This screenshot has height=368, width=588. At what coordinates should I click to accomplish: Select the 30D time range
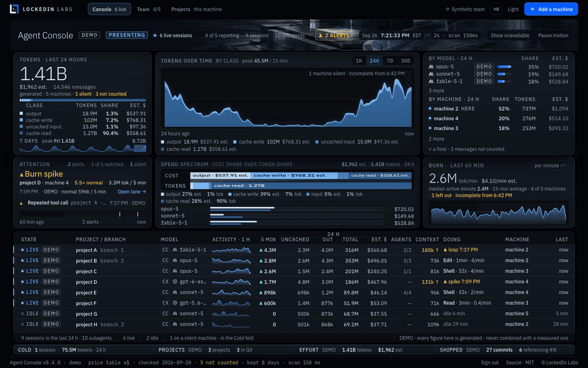(406, 61)
